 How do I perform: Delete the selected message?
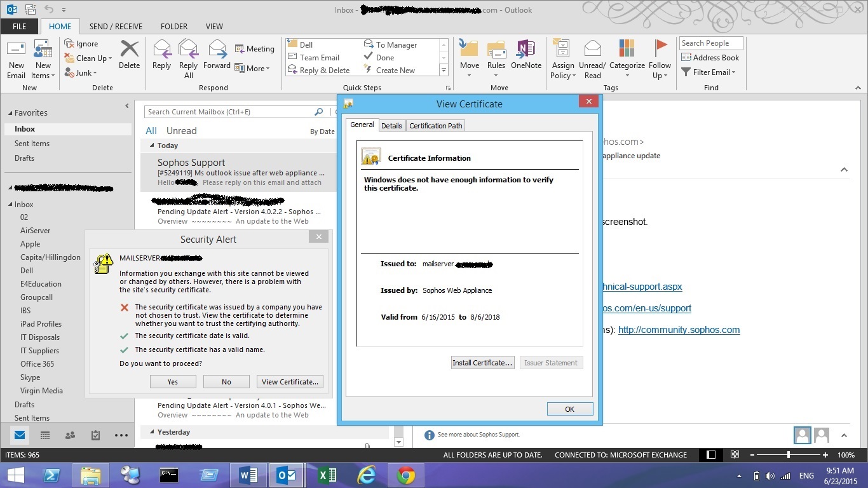(129, 55)
